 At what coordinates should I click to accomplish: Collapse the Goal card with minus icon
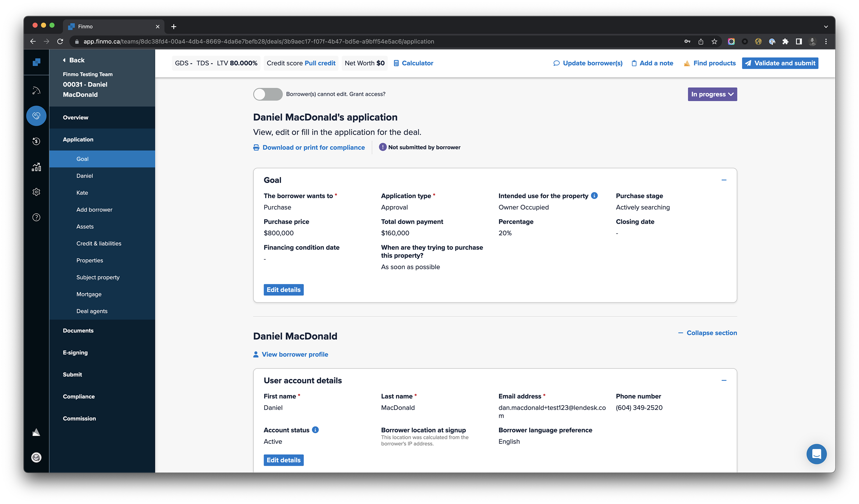click(x=724, y=180)
